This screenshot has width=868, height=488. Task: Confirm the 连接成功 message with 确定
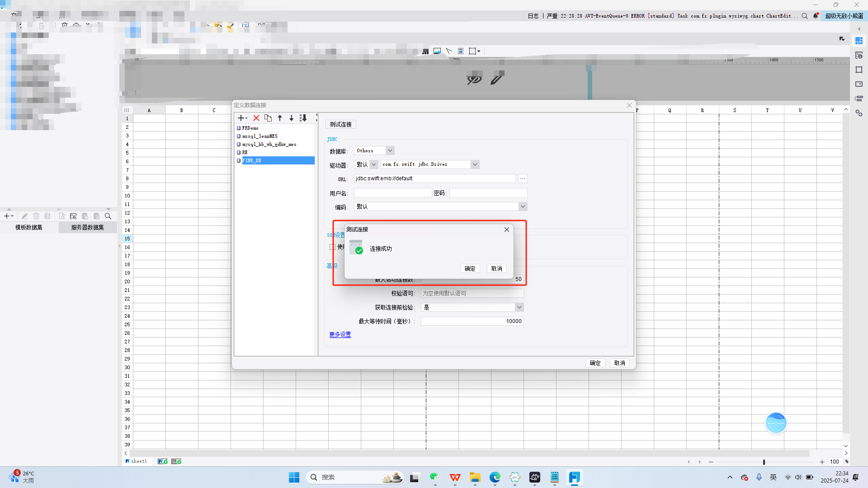click(470, 268)
